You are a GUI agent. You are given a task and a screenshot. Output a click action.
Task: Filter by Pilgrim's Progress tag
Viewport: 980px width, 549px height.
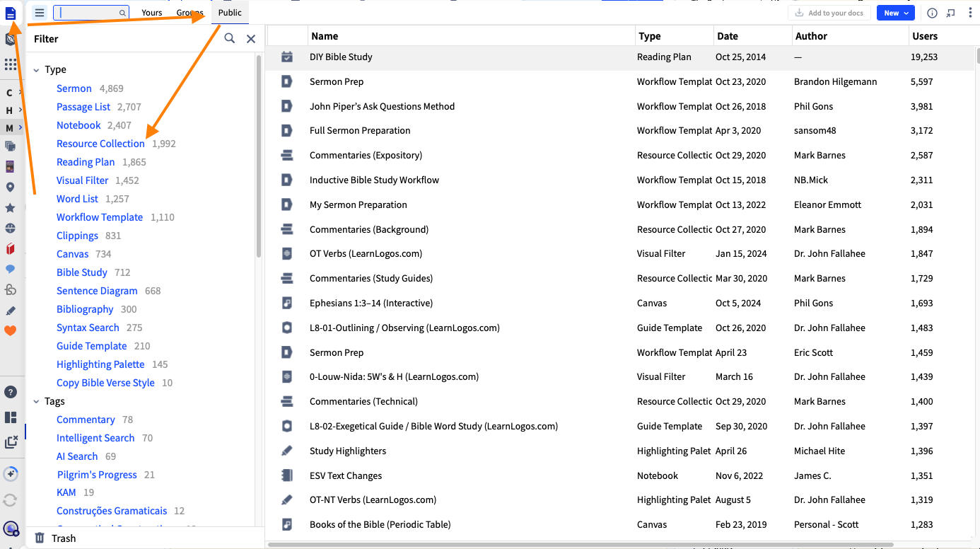point(97,475)
